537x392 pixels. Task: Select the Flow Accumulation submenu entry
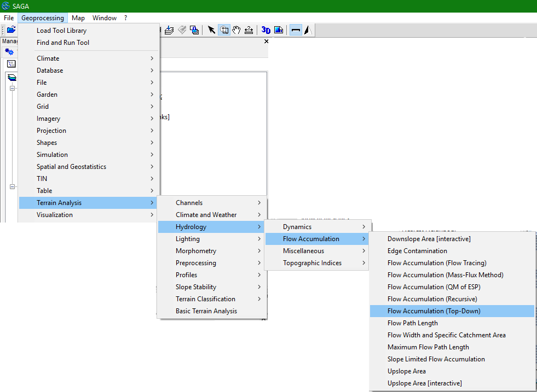pos(317,239)
